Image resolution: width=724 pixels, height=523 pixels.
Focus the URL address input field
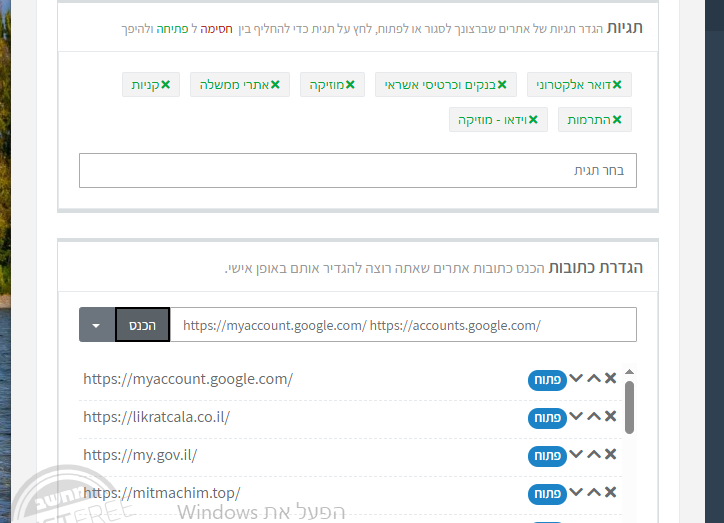click(x=402, y=325)
